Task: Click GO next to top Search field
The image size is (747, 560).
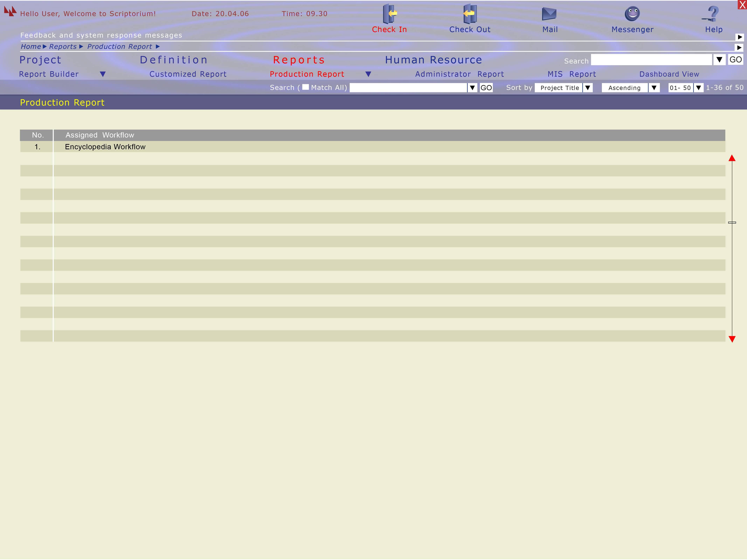Action: point(735,60)
